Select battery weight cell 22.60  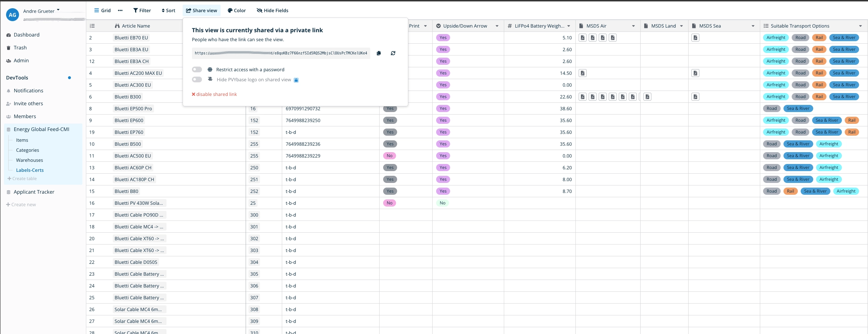540,97
